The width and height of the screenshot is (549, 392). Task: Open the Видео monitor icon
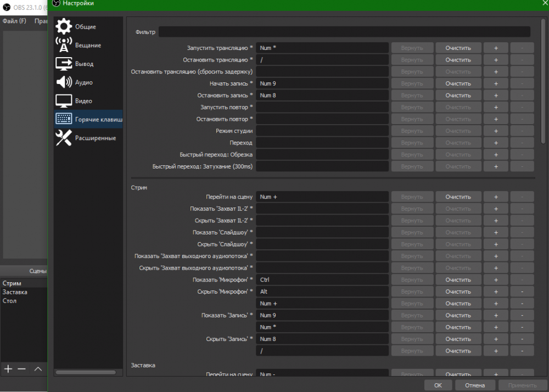64,101
